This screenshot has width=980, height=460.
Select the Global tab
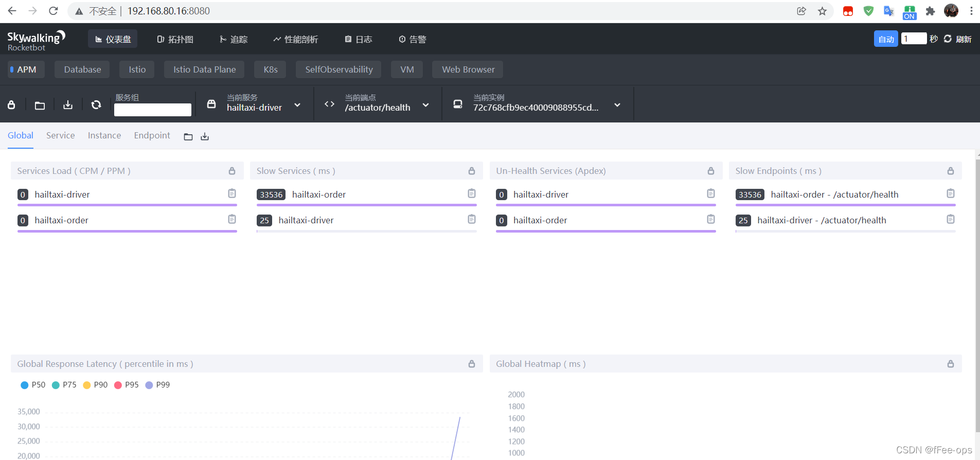point(21,135)
